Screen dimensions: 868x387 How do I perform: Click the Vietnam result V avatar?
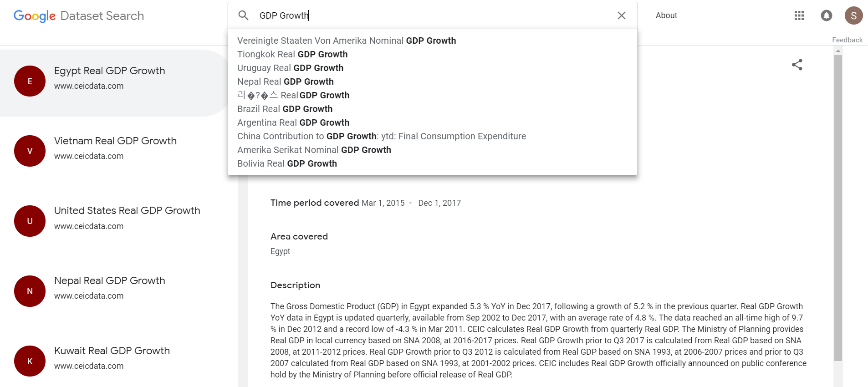(x=30, y=151)
